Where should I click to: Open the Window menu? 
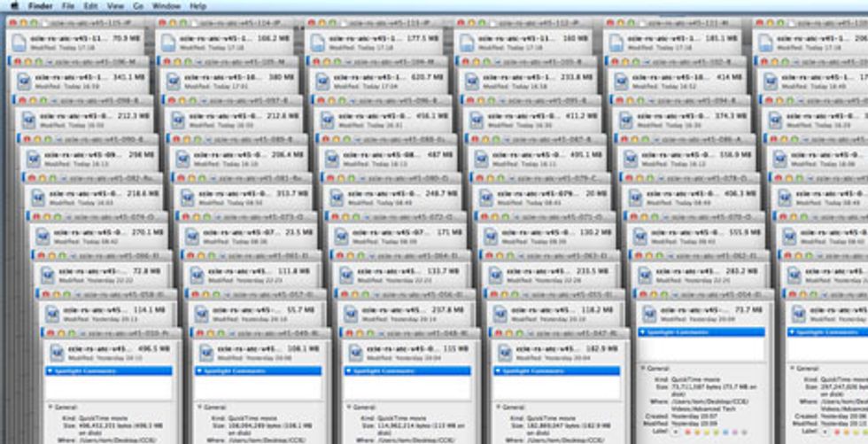coord(166,5)
